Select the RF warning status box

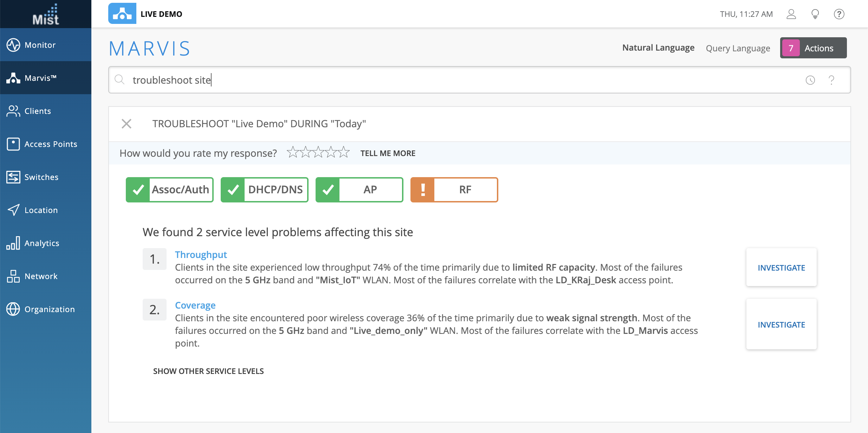pyautogui.click(x=454, y=190)
